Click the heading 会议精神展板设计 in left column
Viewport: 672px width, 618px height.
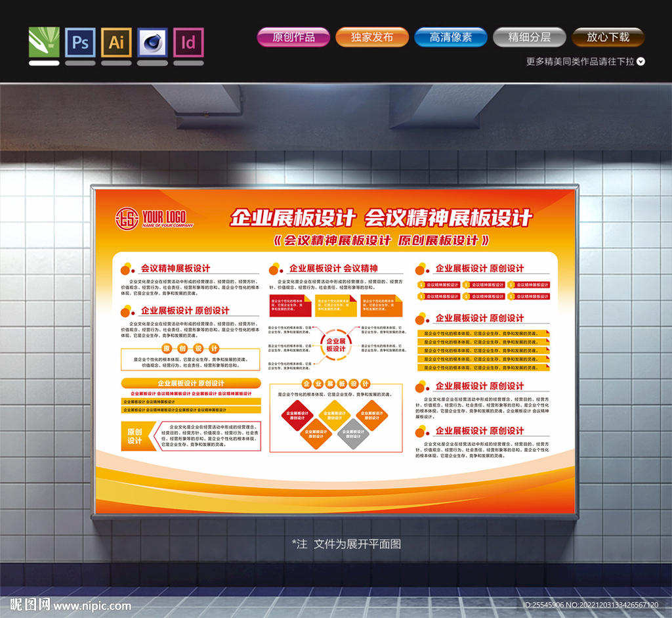pos(175,269)
